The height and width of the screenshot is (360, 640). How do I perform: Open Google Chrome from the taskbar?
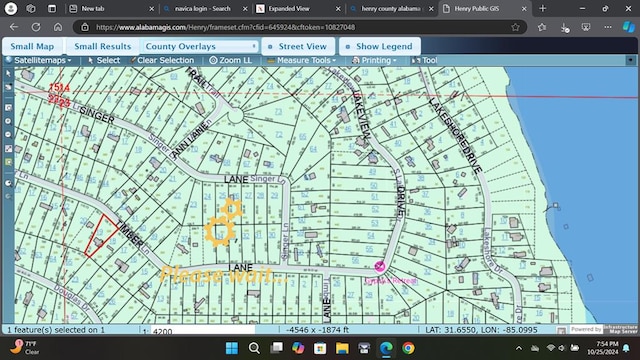coord(408,348)
